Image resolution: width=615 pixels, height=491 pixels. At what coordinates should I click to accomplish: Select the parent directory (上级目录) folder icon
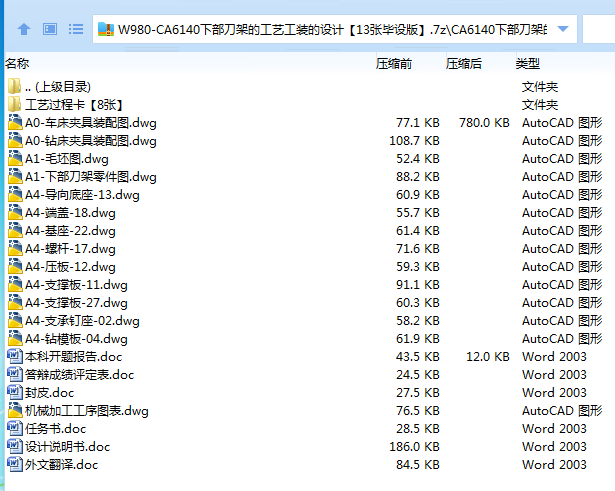click(x=15, y=86)
